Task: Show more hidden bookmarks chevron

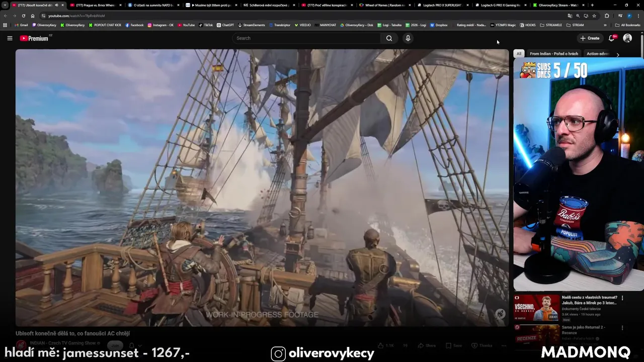Action: 605,25
